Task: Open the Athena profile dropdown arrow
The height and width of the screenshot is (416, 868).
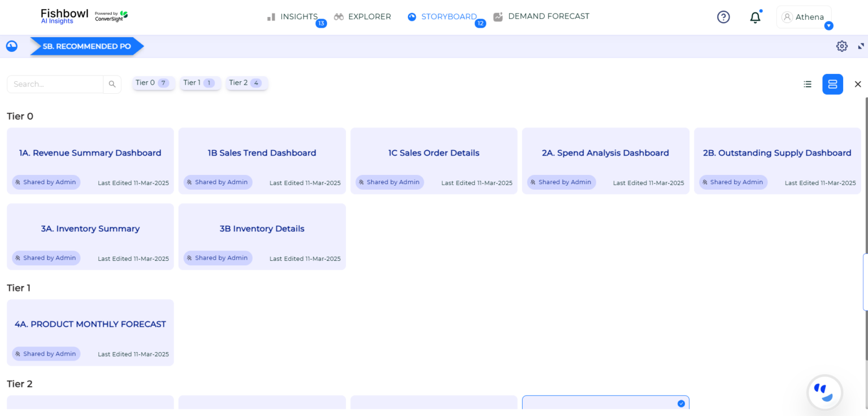Action: click(829, 25)
